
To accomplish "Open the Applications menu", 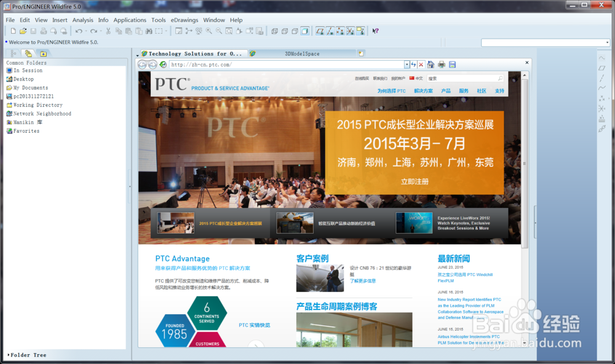I will [130, 20].
